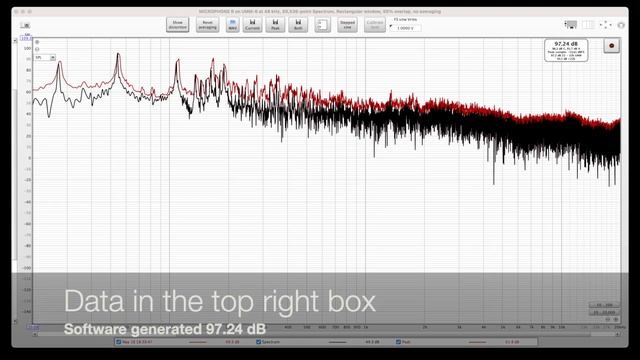Viewport: 640px width, 360px height.
Task: Select the RMS bars toolbar button
Action: 232,25
